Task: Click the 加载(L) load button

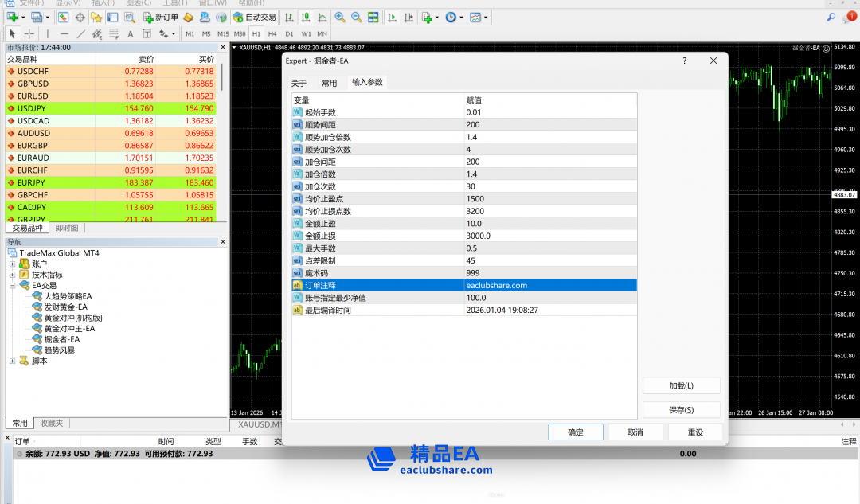Action: (x=681, y=385)
